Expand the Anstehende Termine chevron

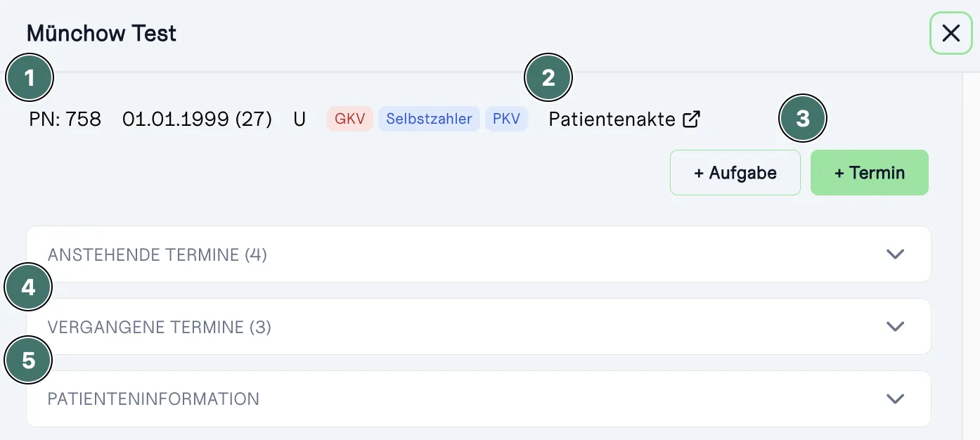coord(895,254)
